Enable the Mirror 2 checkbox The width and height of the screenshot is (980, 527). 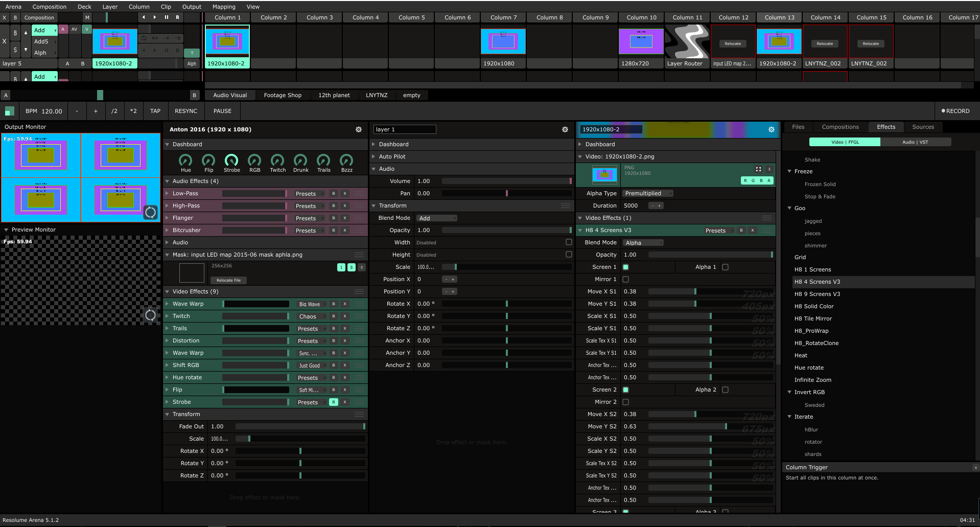tap(626, 402)
